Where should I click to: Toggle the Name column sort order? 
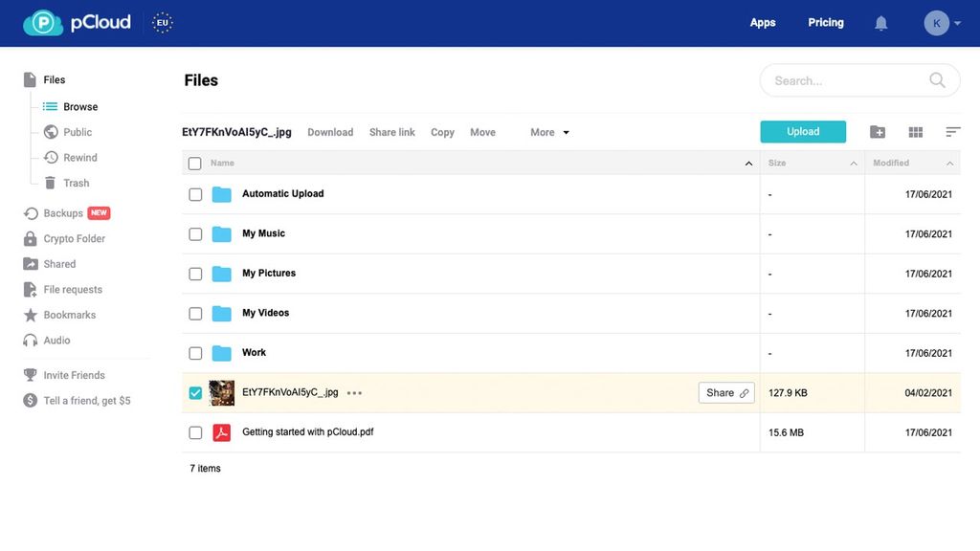(x=748, y=163)
